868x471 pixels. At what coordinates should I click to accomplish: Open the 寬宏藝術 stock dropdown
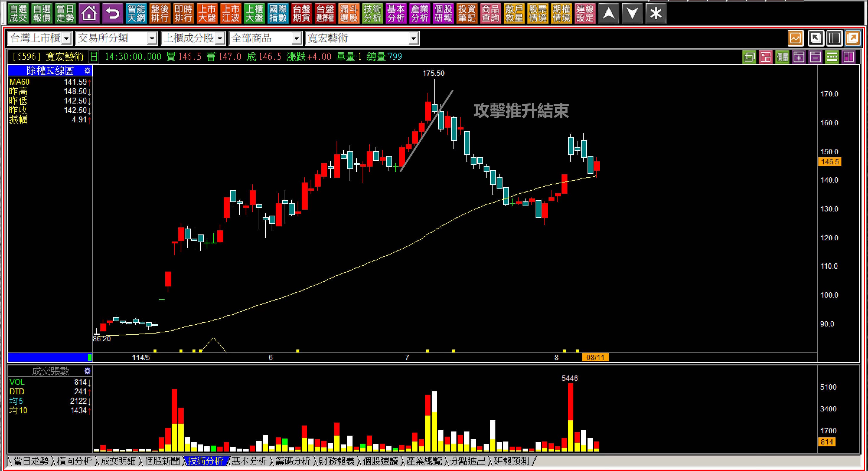pos(413,38)
